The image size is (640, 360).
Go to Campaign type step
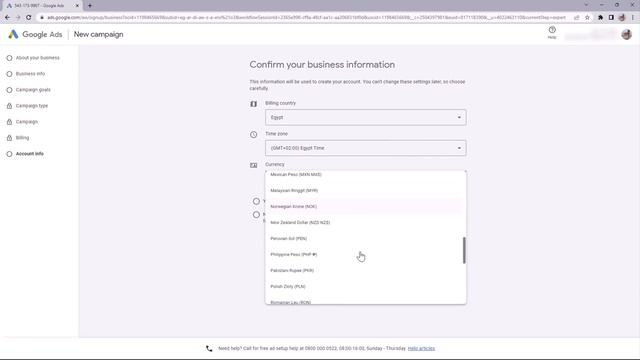coord(32,106)
